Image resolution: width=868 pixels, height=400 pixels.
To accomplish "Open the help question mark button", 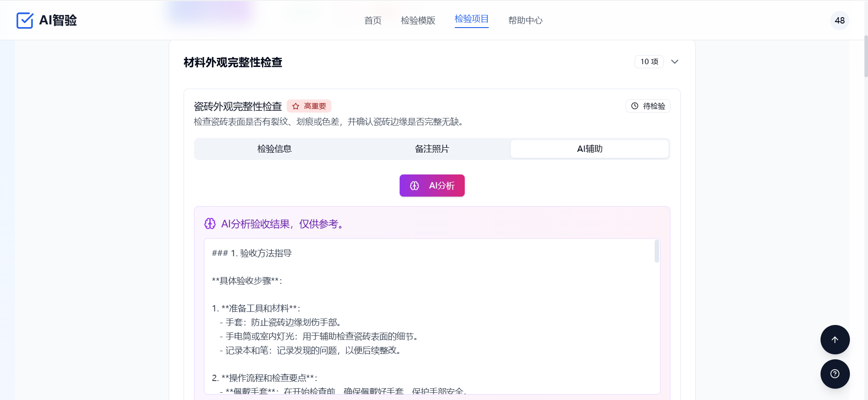I will [835, 374].
